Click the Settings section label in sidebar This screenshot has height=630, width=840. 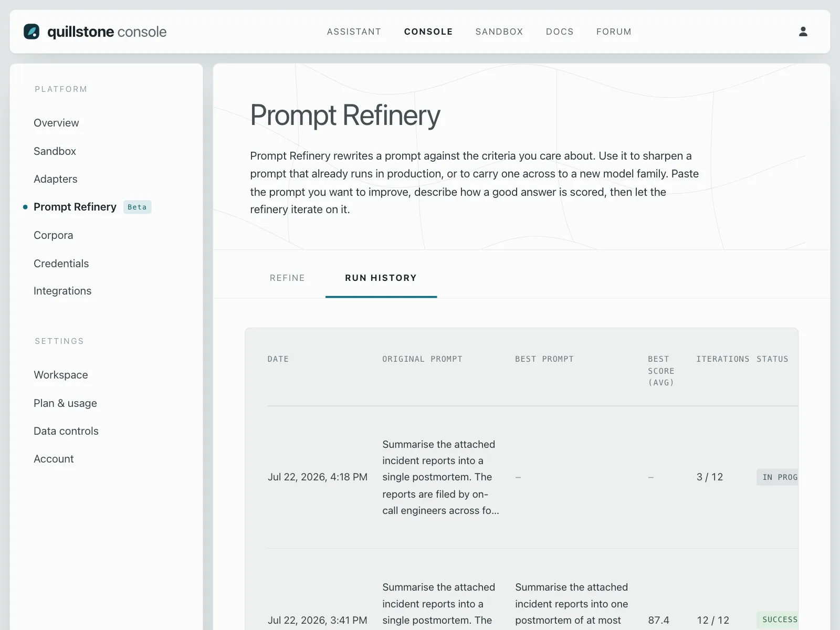[59, 341]
